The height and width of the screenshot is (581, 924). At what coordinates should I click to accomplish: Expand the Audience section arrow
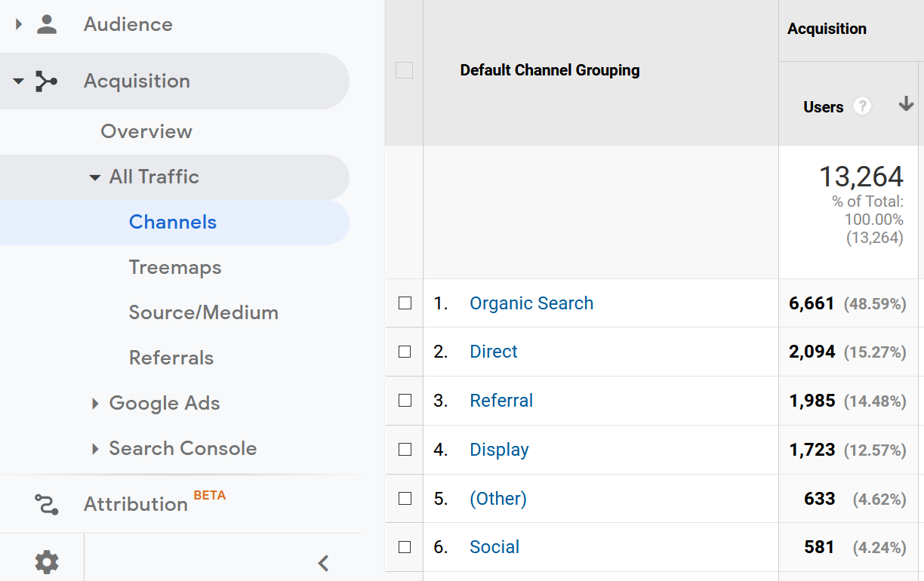coord(19,24)
